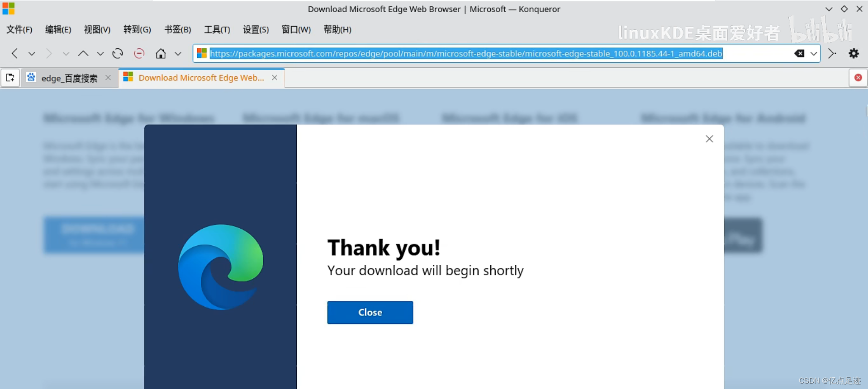
Task: Click the toolbar overflow chevron
Action: (832, 53)
